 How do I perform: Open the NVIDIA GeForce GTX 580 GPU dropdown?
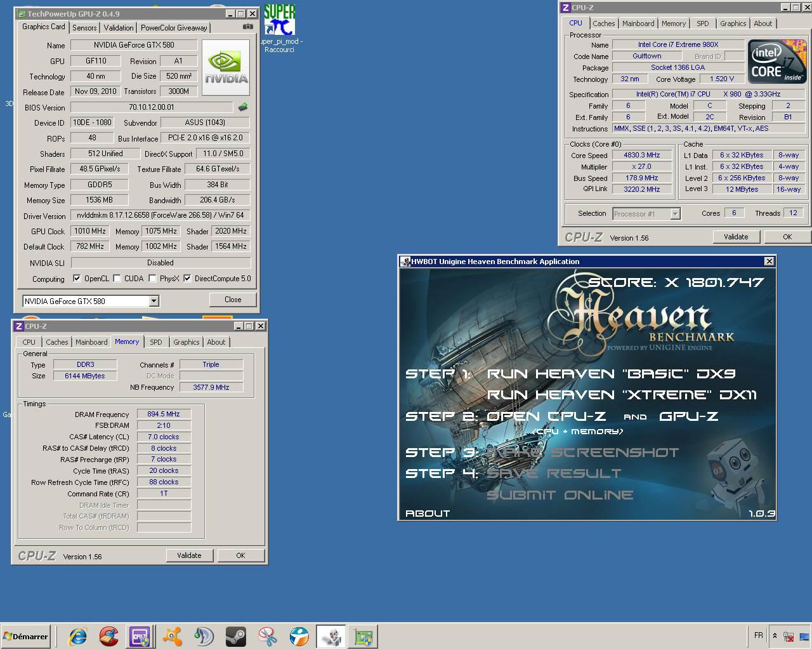(x=154, y=301)
